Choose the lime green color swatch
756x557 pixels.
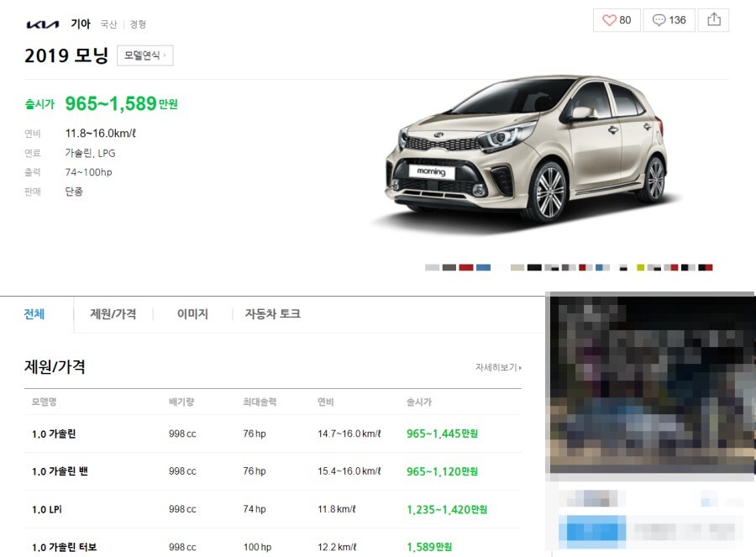640,268
